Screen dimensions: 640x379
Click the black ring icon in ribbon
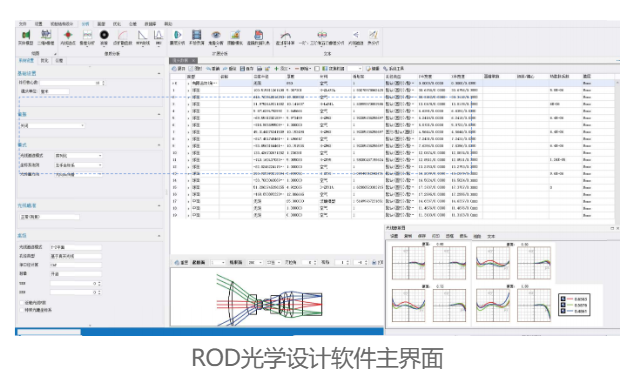coord(104,35)
